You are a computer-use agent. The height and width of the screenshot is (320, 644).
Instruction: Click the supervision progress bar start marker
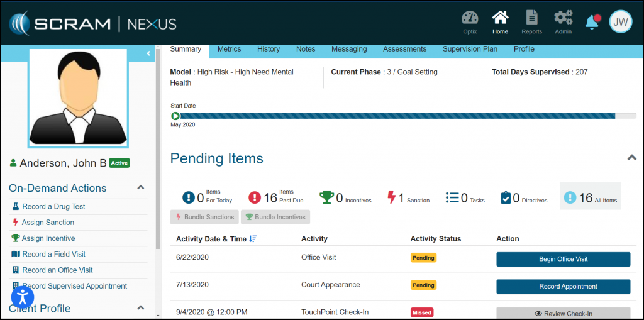coord(175,116)
